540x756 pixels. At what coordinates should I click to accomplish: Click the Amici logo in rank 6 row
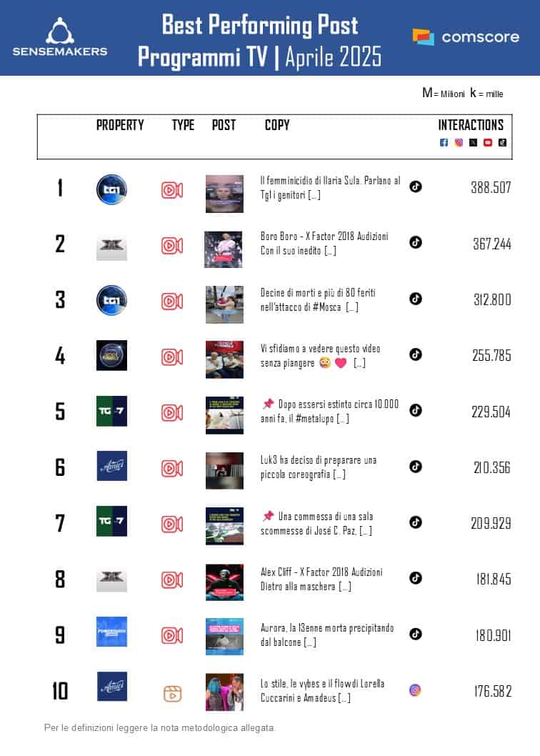click(111, 466)
